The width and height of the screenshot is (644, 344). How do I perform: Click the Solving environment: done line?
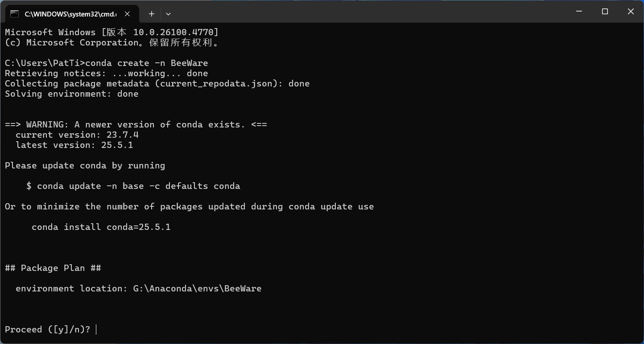coord(72,94)
